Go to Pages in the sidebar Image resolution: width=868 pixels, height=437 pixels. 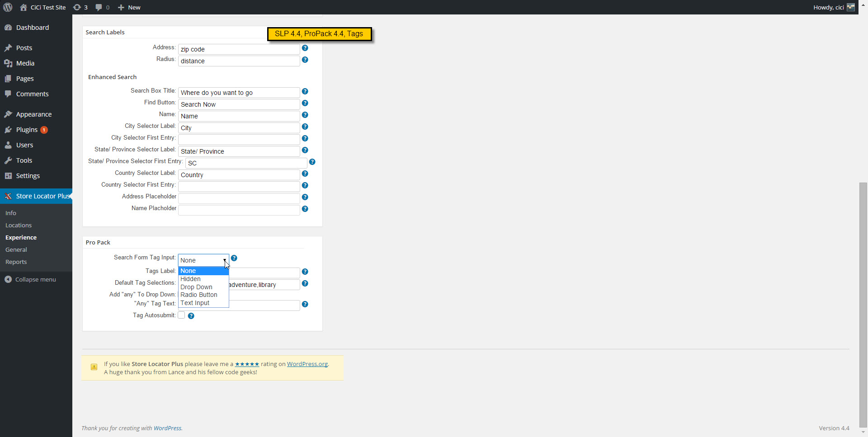[x=36, y=79]
